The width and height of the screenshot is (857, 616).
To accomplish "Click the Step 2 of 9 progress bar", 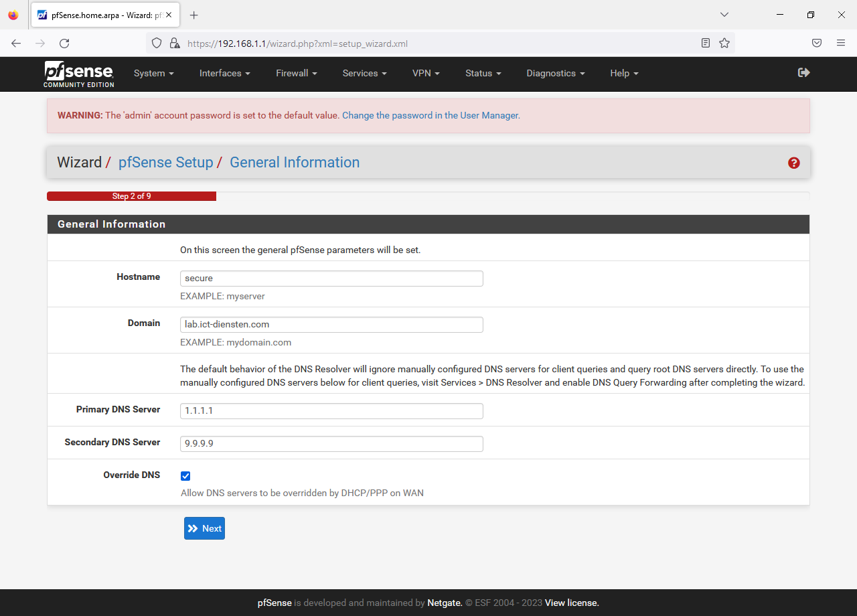I will point(131,196).
